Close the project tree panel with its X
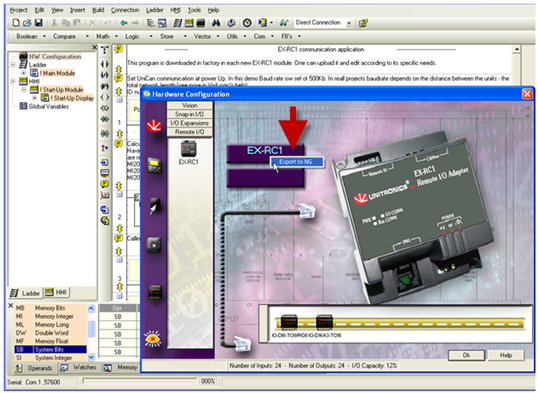The image size is (538, 393). pos(94,47)
